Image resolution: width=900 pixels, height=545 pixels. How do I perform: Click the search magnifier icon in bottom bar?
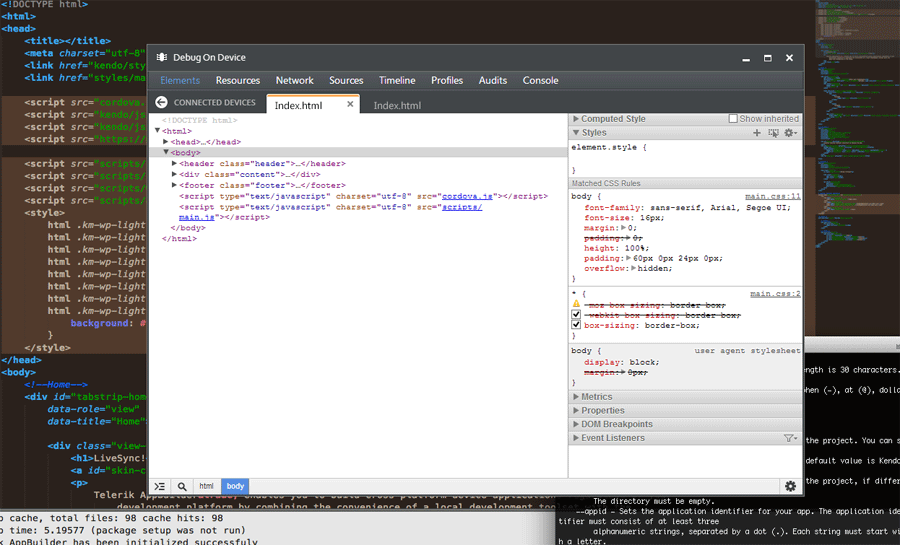(x=182, y=486)
